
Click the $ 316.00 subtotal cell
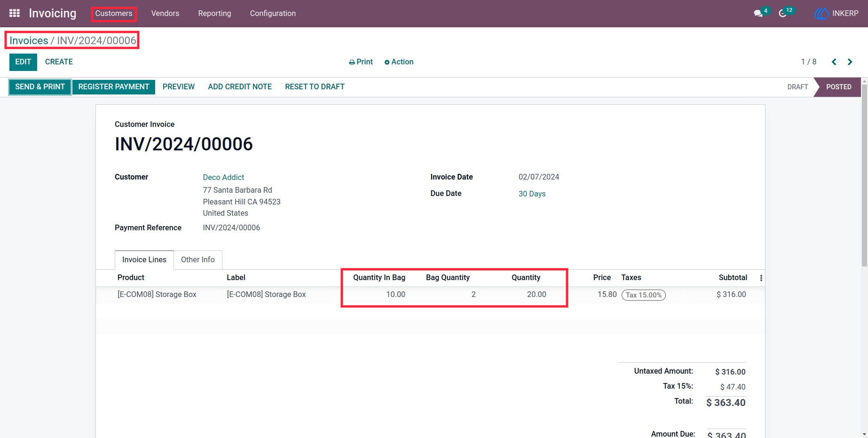tap(731, 295)
